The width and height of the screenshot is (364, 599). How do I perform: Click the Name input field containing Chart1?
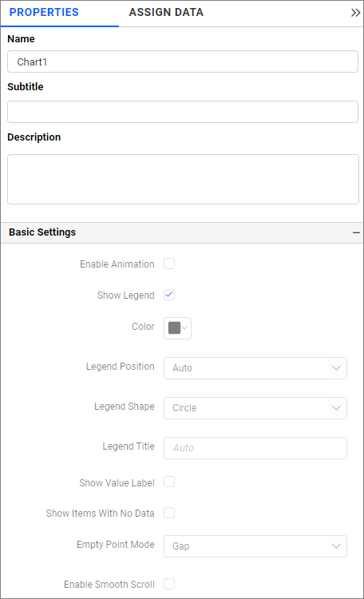183,61
